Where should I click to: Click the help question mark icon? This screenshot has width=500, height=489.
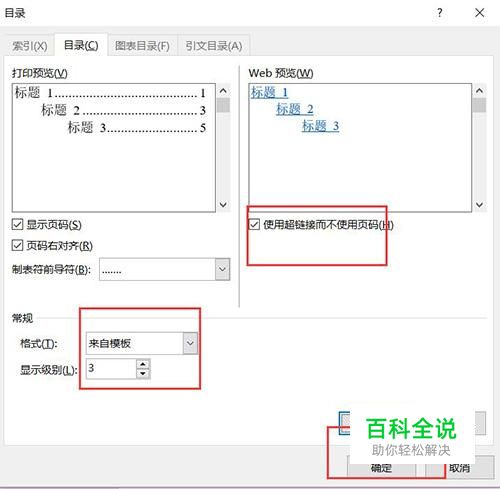click(x=440, y=13)
